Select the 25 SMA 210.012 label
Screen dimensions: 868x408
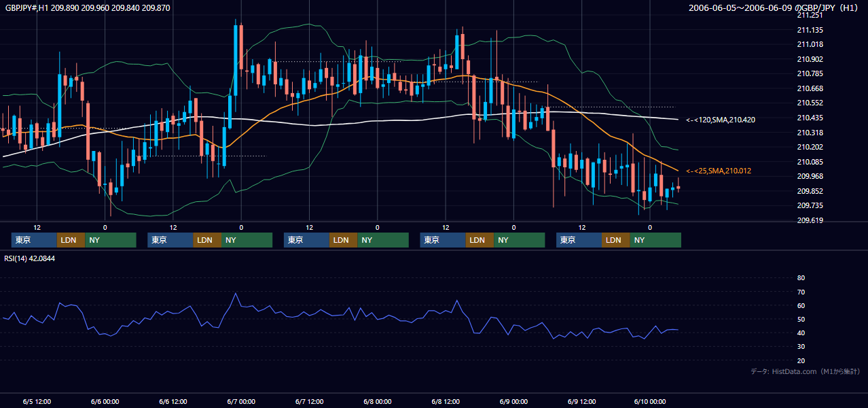[x=719, y=171]
